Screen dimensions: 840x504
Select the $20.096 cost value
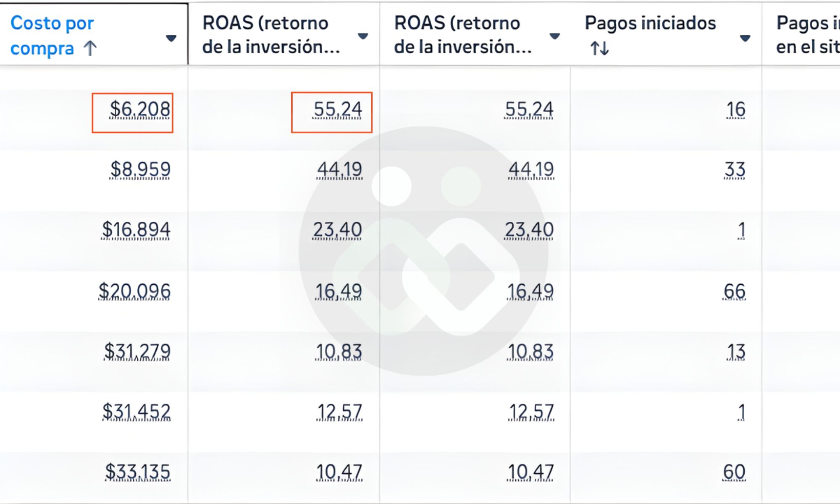[x=134, y=291]
